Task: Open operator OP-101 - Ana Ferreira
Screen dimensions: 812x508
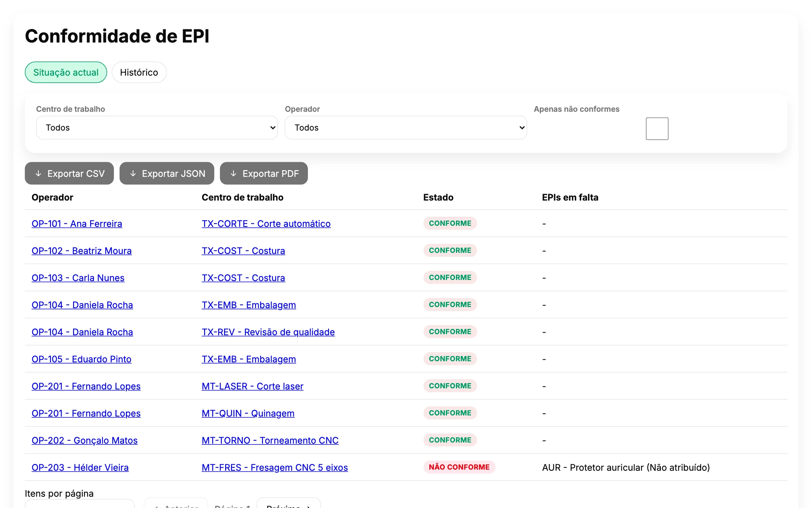Action: [x=77, y=224]
